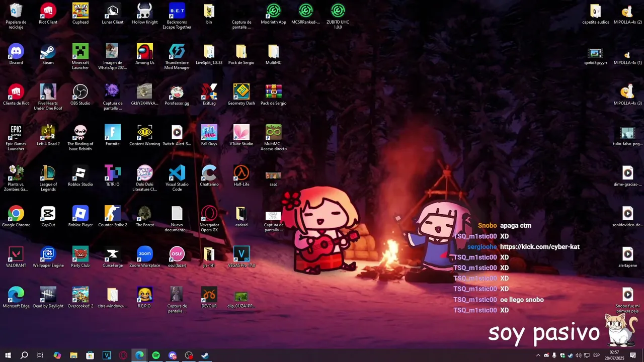Click the Counter-Strike 2 desktop icon
Viewport: 644px width, 362px height.
[x=113, y=217]
